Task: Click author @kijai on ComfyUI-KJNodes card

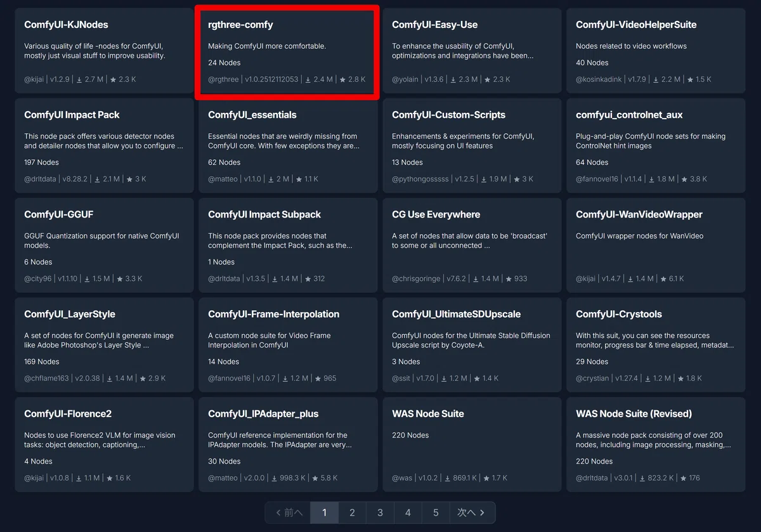Action: click(35, 80)
